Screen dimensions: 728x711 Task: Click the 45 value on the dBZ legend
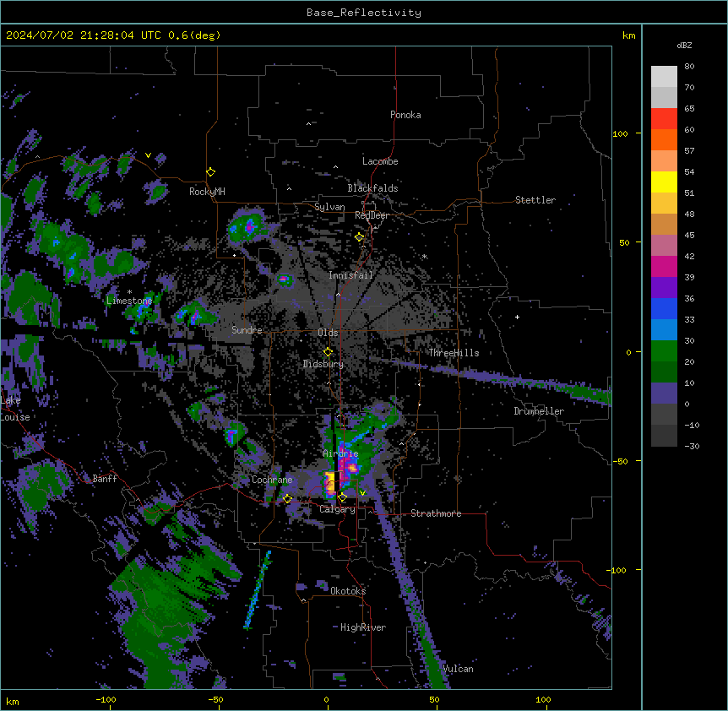[x=689, y=236]
